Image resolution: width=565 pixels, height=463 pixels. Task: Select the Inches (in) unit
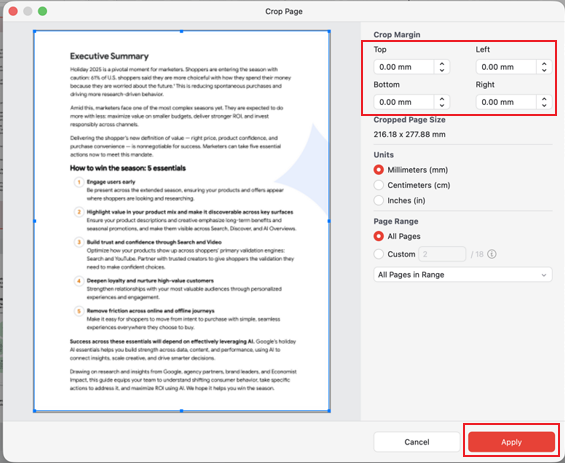click(378, 200)
